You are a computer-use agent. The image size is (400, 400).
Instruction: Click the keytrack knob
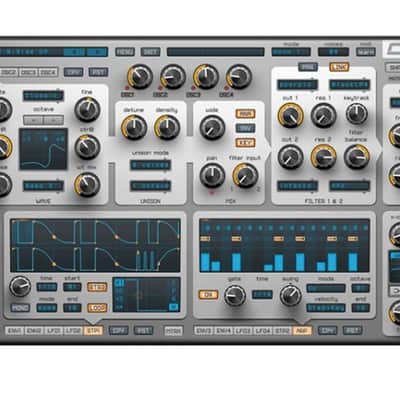tap(357, 114)
